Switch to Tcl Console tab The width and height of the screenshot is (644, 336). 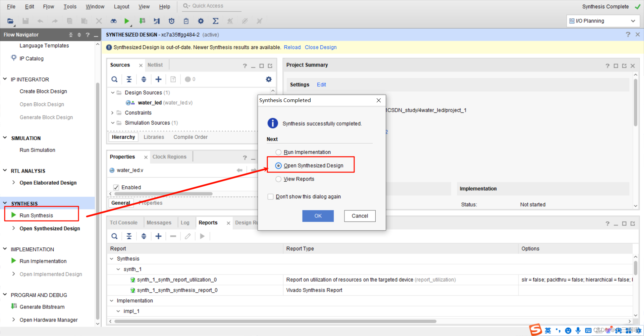(123, 223)
